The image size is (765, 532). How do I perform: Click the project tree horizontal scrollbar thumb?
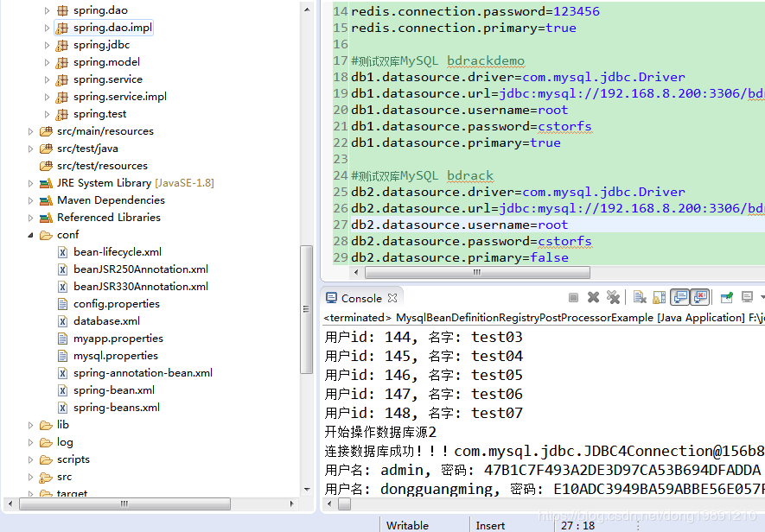point(124,503)
